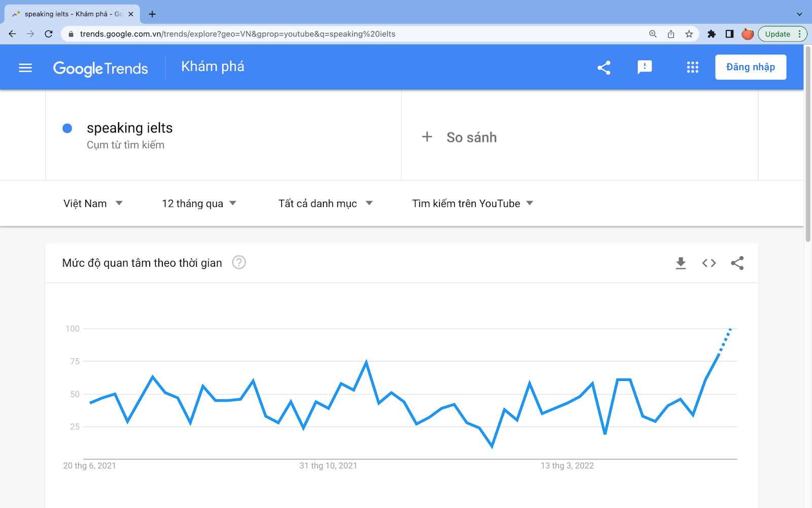Screen dimensions: 812x508
Task: Open the zoom indicator in address bar
Action: point(653,34)
